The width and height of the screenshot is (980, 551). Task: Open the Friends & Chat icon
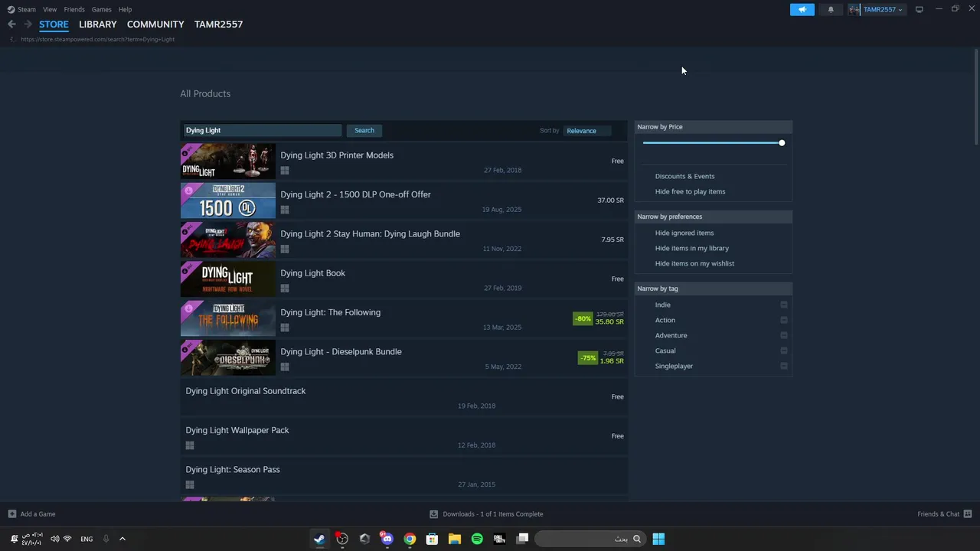[x=968, y=514]
